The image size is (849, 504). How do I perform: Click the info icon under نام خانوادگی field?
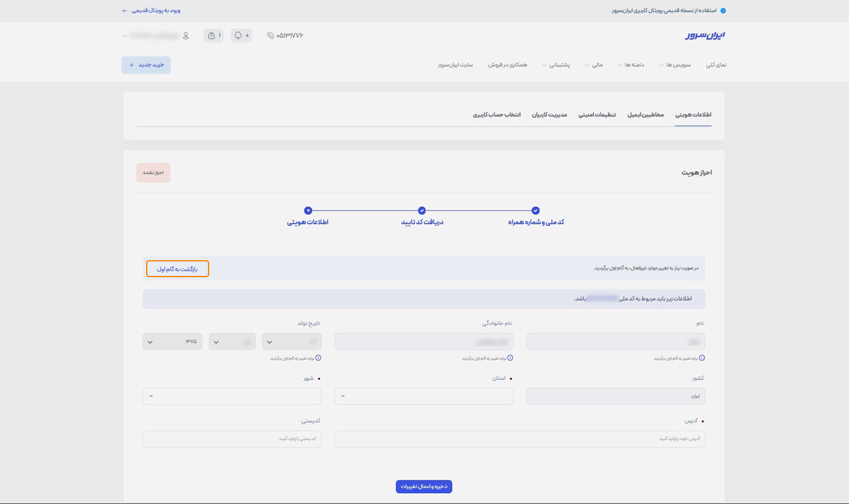510,358
